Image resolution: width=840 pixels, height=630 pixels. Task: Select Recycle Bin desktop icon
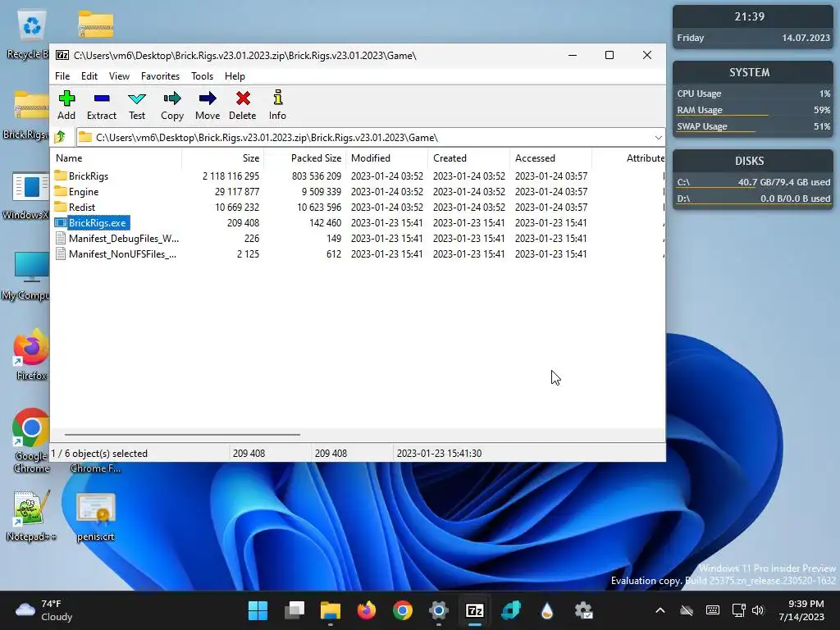click(x=30, y=35)
